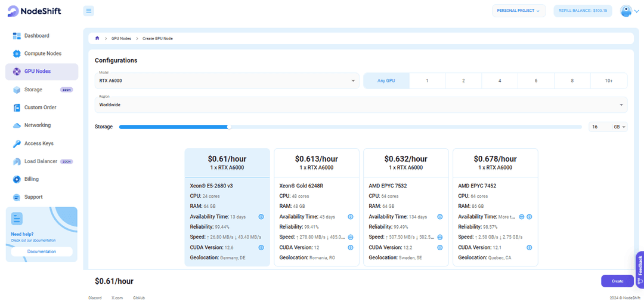Click Availability info icon on Xeon E5-2680 card
Image resolution: width=644 pixels, height=304 pixels.
[261, 216]
